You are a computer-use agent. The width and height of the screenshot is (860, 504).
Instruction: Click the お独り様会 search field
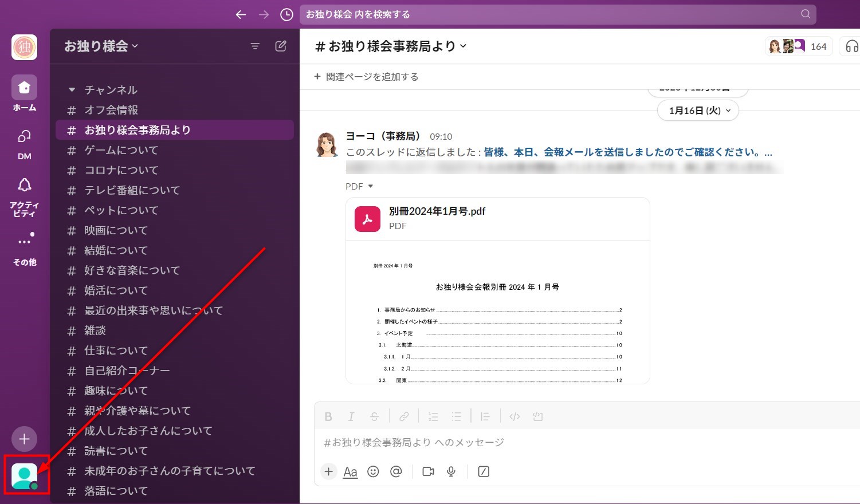[x=557, y=14]
